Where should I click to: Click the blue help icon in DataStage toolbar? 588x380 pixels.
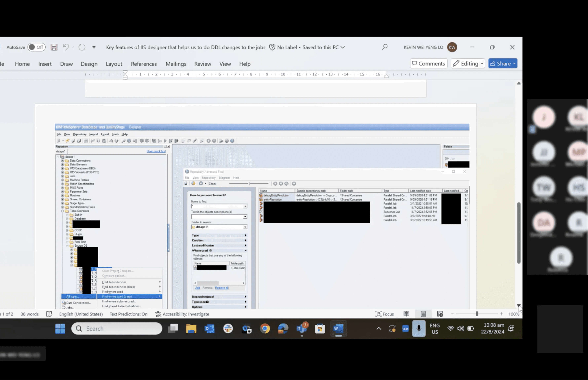[x=232, y=141]
